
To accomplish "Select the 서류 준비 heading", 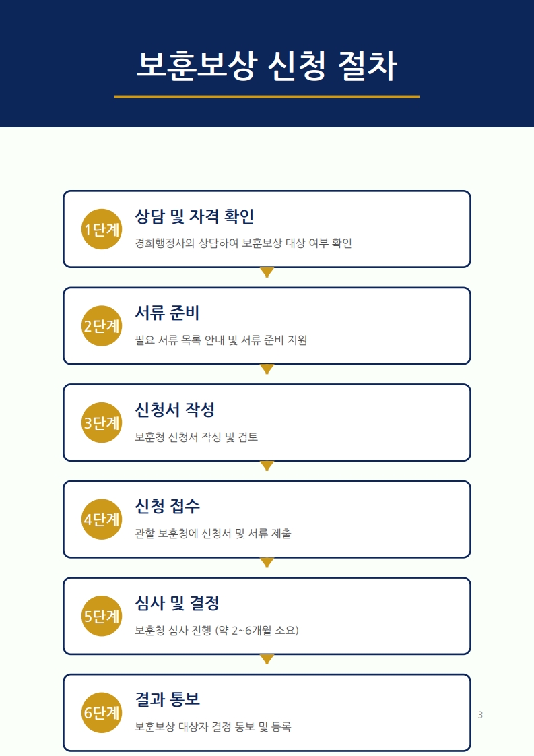I will click(167, 313).
